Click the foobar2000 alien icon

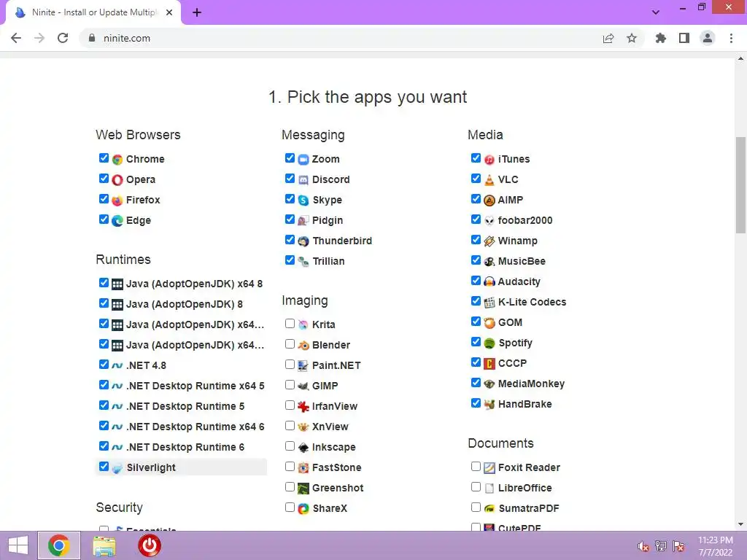489,220
